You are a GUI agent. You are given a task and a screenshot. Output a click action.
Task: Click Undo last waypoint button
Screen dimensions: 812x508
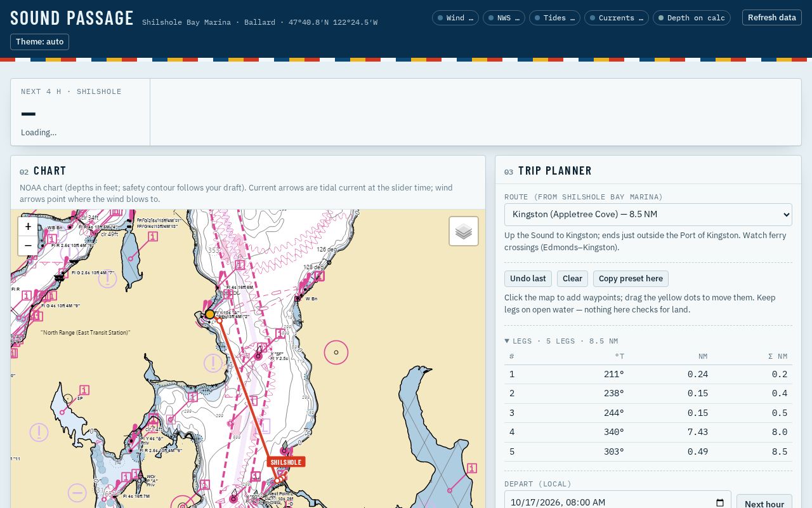[528, 279]
